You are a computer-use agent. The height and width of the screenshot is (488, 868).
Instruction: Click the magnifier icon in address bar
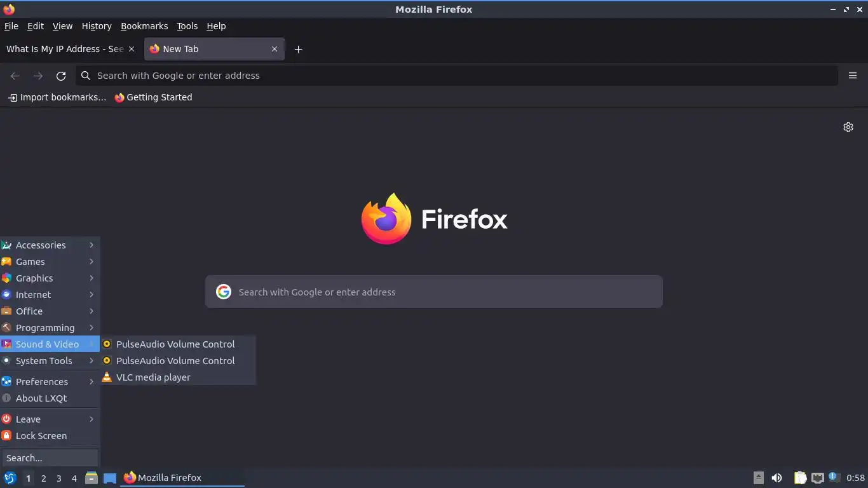pyautogui.click(x=86, y=76)
